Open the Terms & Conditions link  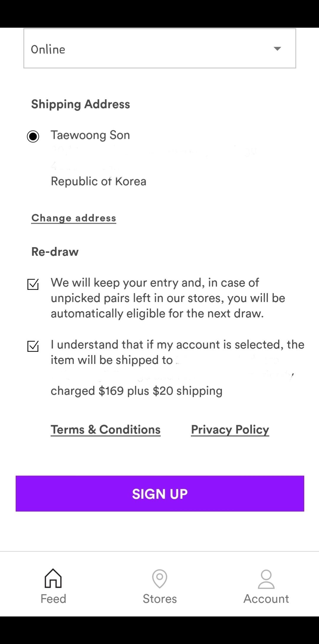point(105,429)
